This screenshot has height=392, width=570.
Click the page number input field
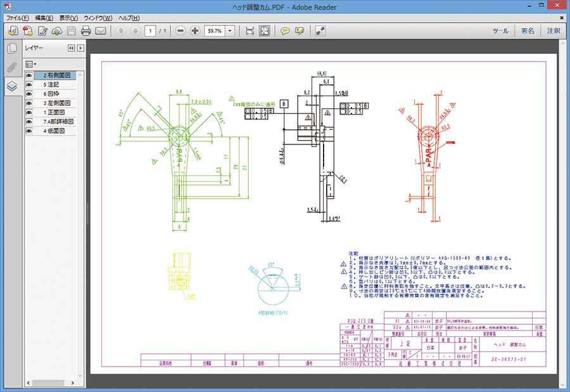[151, 30]
